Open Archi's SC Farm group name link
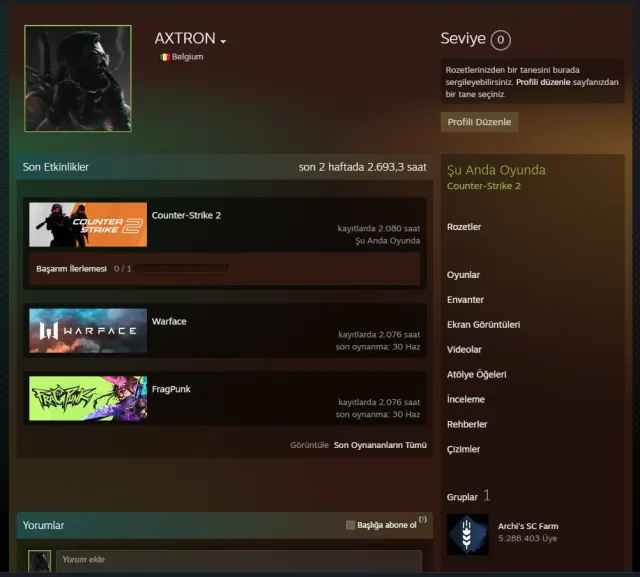The image size is (640, 577). click(x=528, y=526)
